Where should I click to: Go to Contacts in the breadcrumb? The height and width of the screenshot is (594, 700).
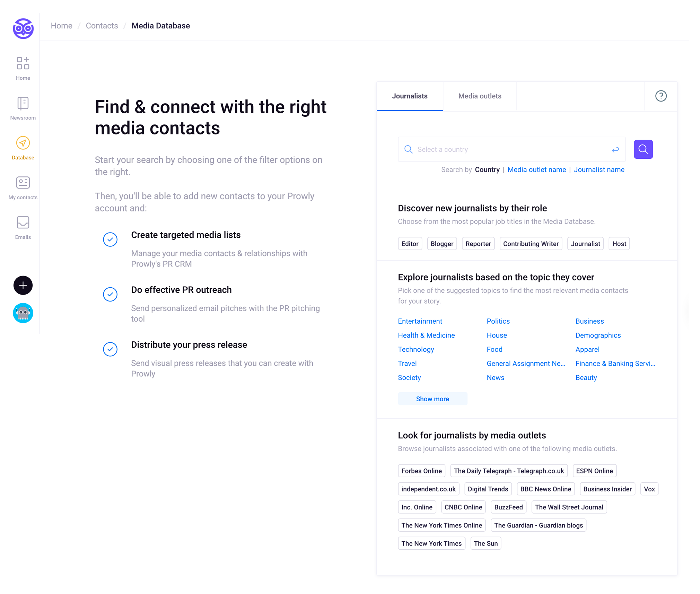tap(102, 26)
